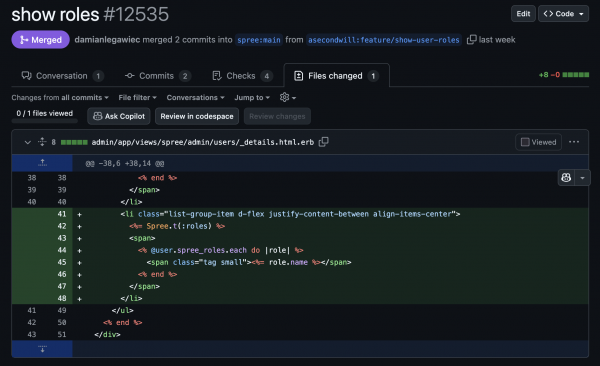
Task: Open the spree:main base branch link
Action: click(x=259, y=40)
